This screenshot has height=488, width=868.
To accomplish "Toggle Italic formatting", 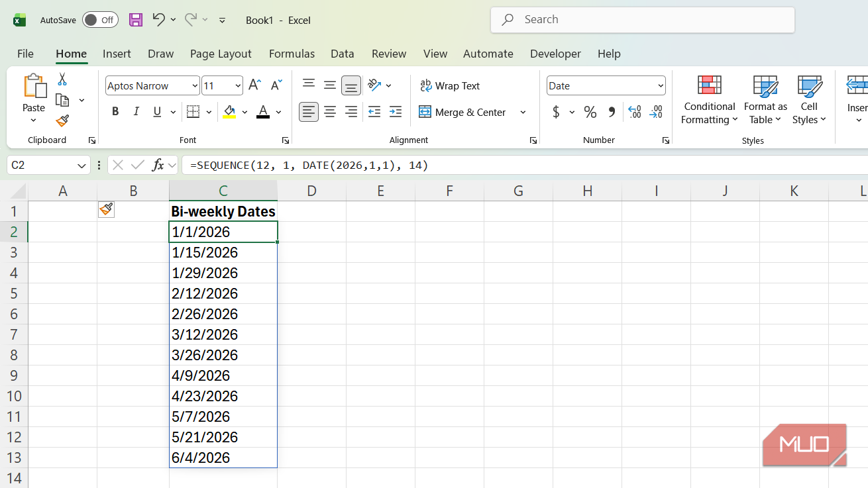I will [136, 112].
